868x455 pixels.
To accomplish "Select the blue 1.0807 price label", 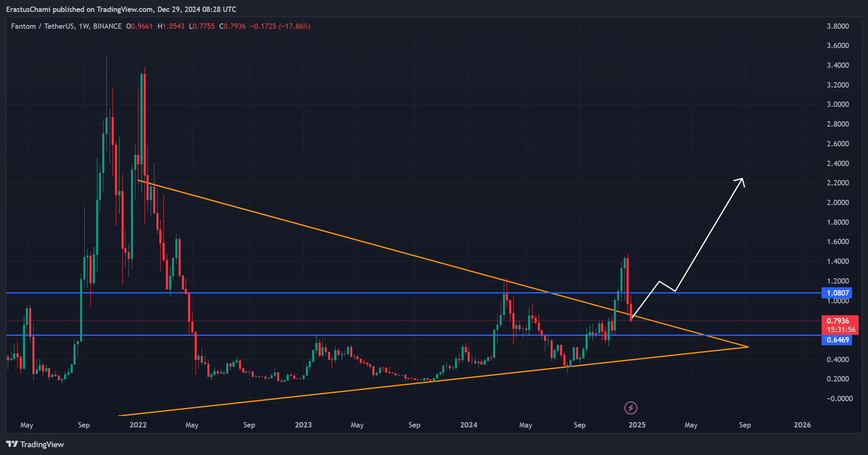I will click(837, 293).
